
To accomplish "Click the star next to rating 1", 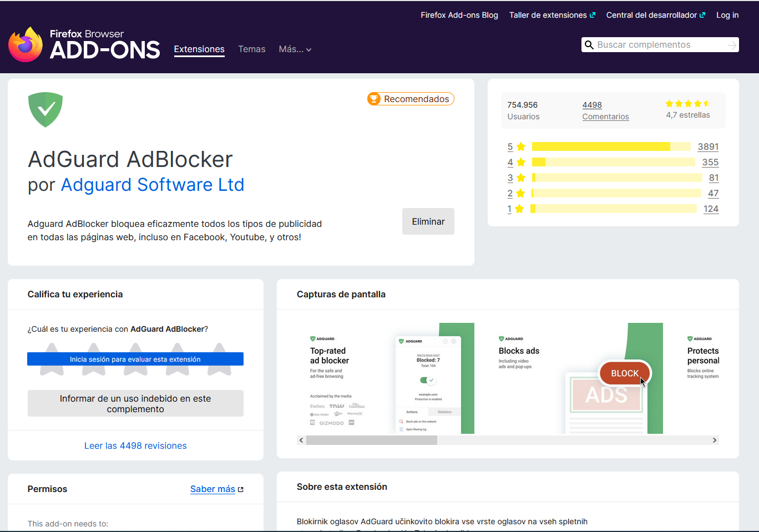I will point(519,209).
